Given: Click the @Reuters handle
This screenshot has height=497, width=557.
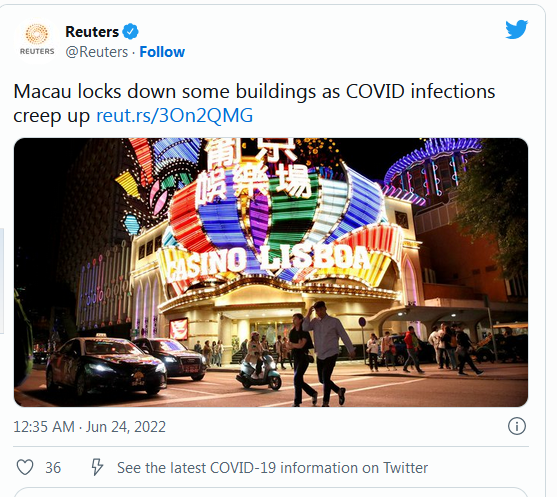Looking at the screenshot, I should (97, 52).
